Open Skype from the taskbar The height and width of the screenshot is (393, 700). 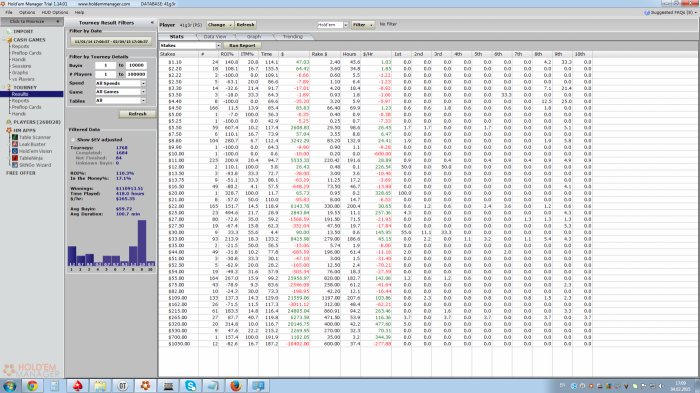[x=191, y=385]
